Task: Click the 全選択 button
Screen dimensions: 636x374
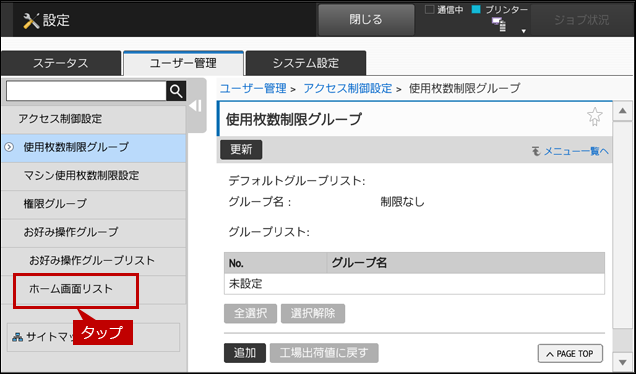Action: 250,314
